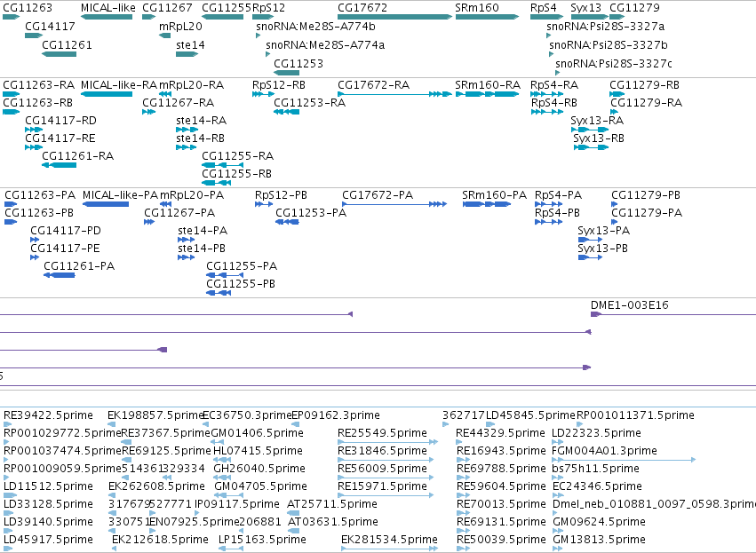This screenshot has height=553, width=756.
Task: Select protein CG14117-PD
Action: [66, 230]
